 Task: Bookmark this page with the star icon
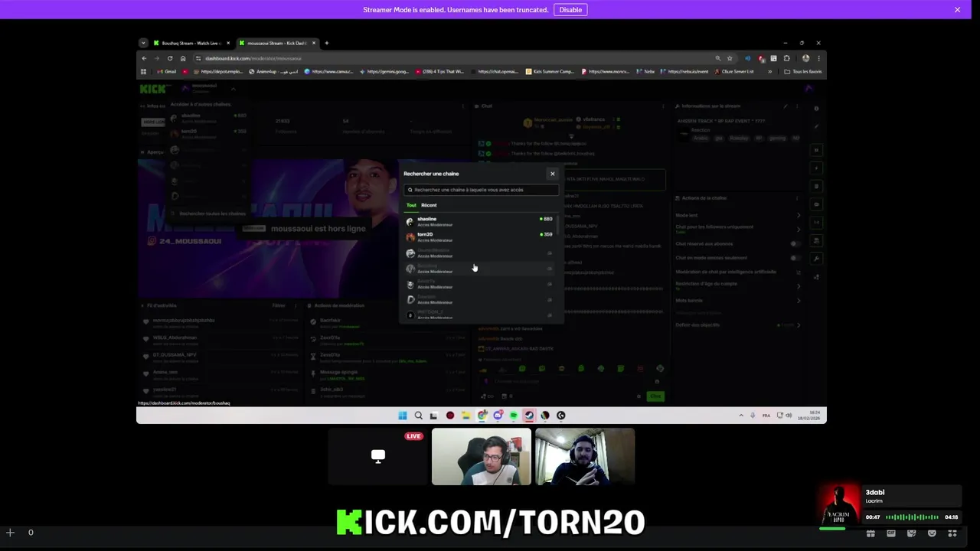coord(730,58)
